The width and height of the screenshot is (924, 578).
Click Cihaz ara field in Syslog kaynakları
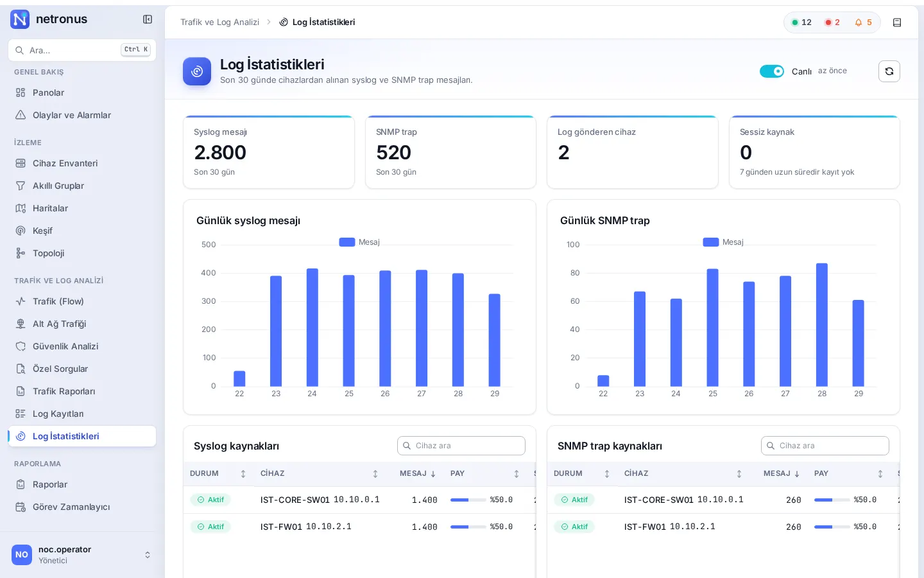coord(461,446)
